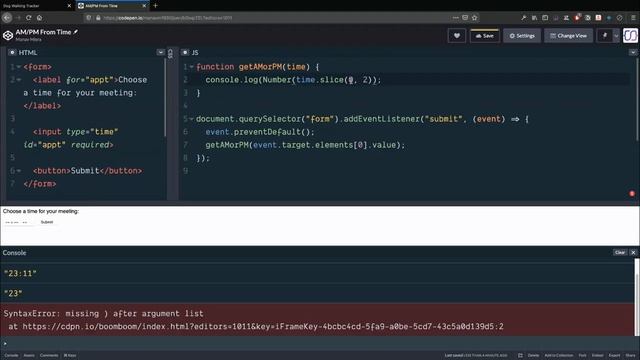This screenshot has width=640, height=360.
Task: Close the AM/PM From Time tab
Action: [144, 6]
